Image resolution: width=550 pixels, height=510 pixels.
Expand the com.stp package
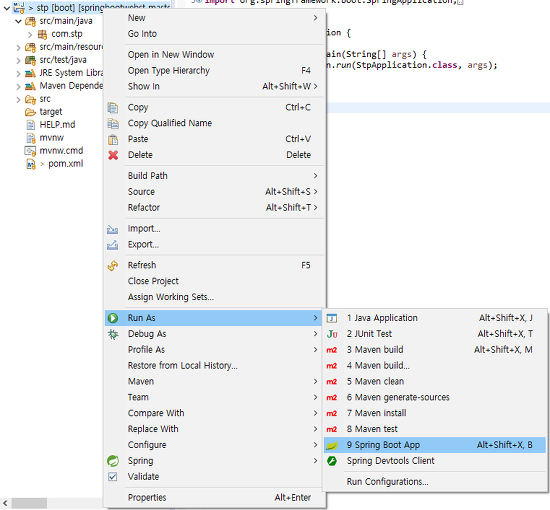30,34
